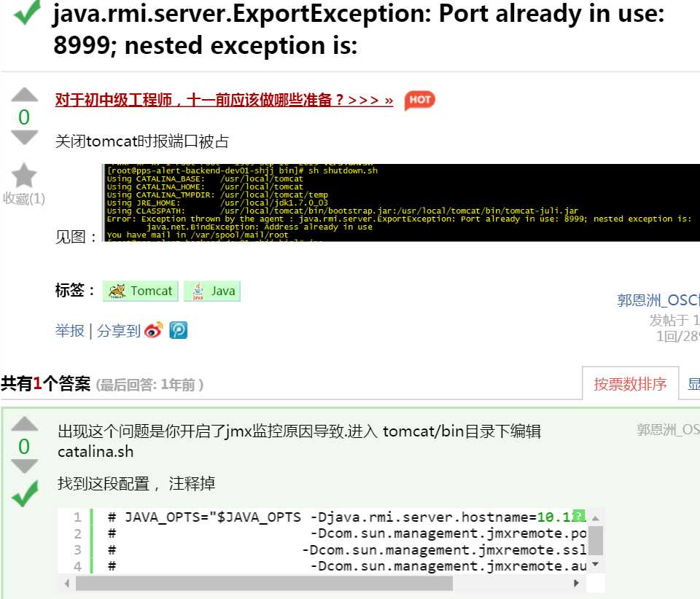This screenshot has height=599, width=700.
Task: Click the code block's down scroll arrow
Action: (595, 564)
